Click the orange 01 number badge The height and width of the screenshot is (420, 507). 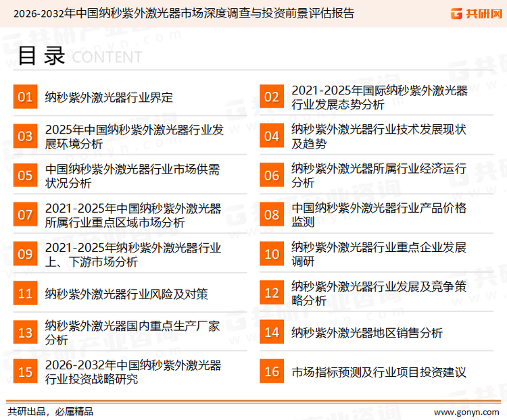coord(25,97)
